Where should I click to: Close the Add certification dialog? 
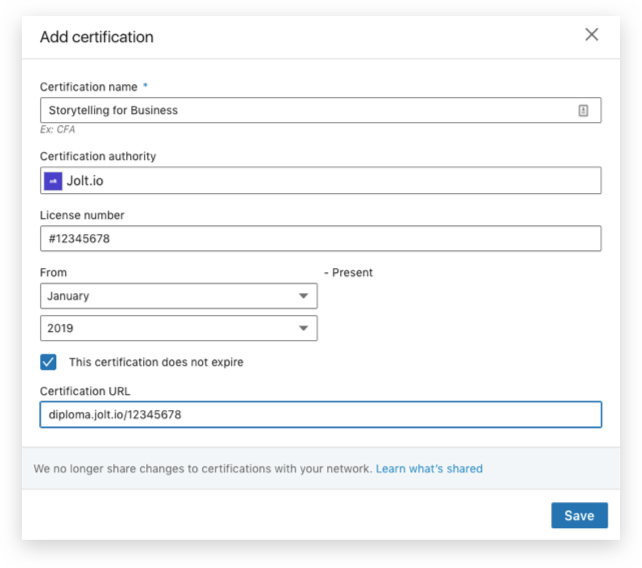pos(592,35)
